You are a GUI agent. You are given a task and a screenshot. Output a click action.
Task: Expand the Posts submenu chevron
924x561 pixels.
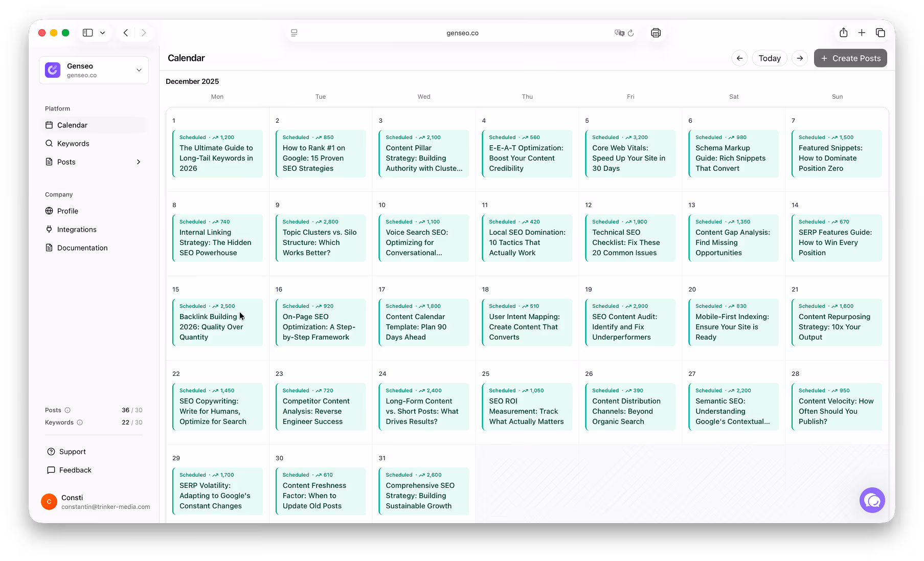click(x=139, y=162)
